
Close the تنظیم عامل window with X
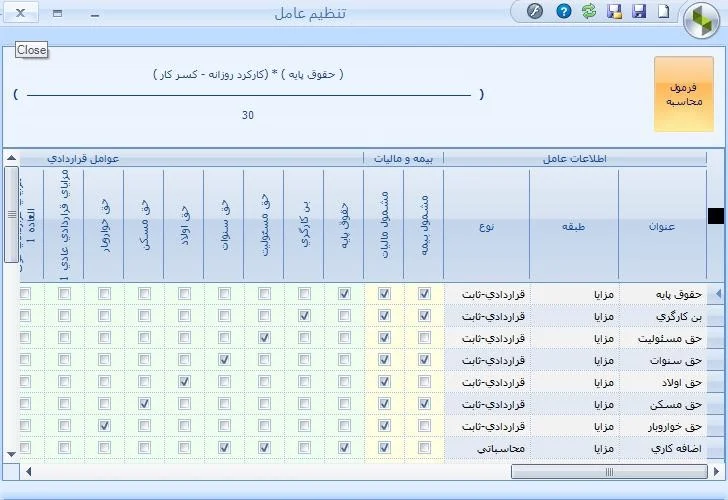pos(20,13)
